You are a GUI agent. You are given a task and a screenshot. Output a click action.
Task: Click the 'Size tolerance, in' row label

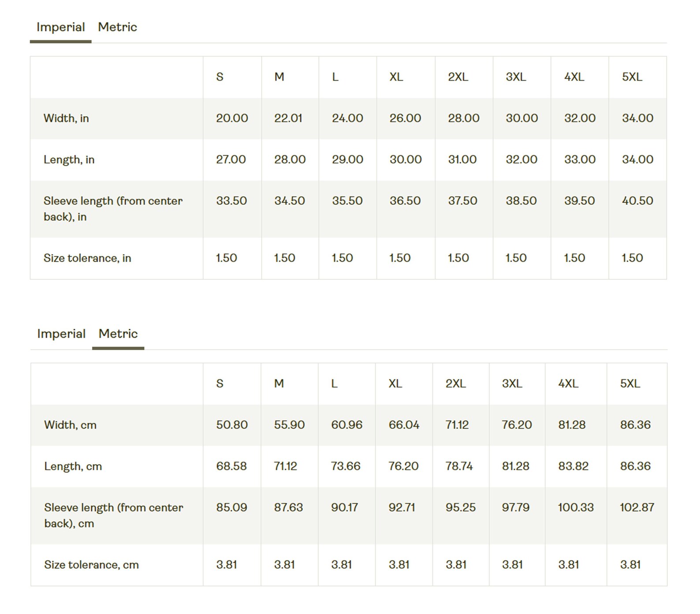point(87,258)
